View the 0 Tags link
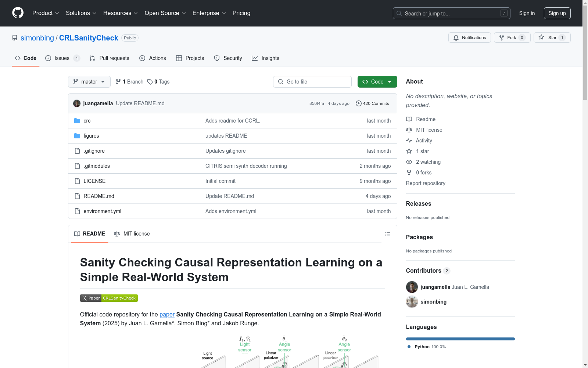588x368 pixels. [x=158, y=82]
